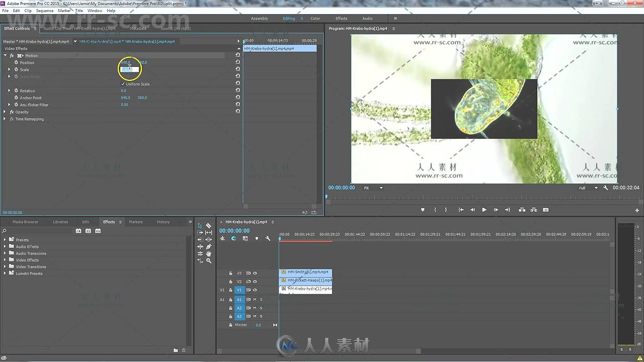Expand the Opacity effect
This screenshot has height=362, width=644.
(x=5, y=112)
